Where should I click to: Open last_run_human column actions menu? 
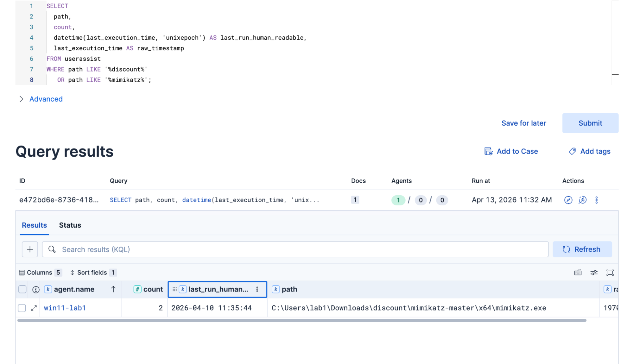click(257, 289)
